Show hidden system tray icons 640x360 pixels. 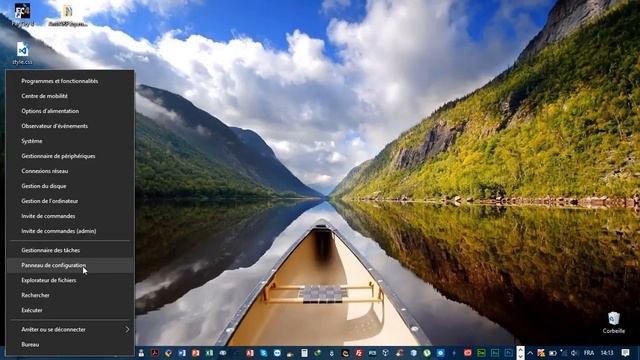coord(530,353)
